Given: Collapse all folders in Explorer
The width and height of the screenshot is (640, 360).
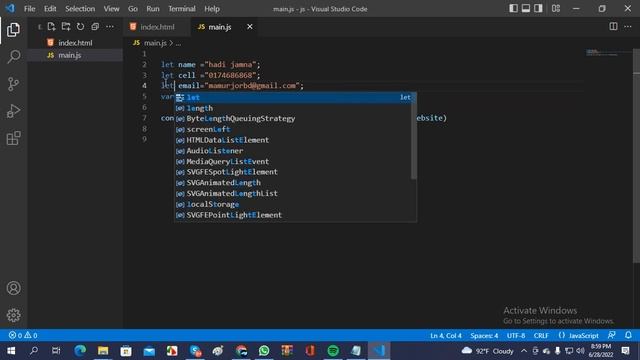Looking at the screenshot, I should point(95,27).
